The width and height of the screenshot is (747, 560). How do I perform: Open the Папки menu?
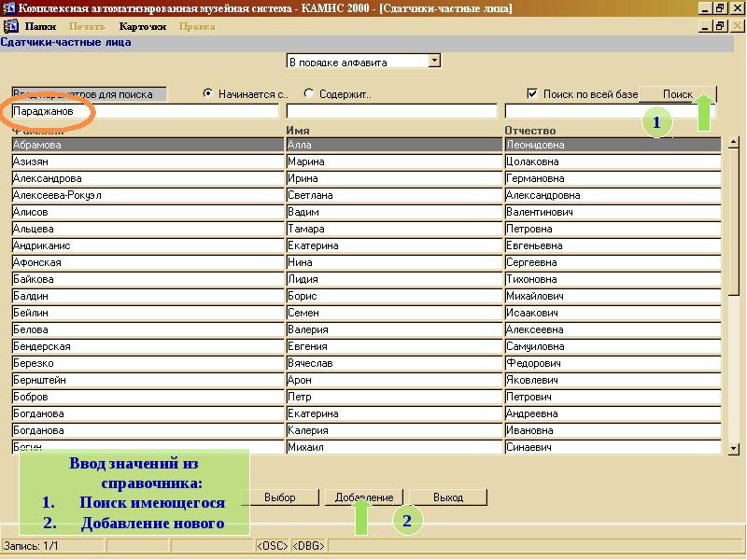click(x=40, y=26)
